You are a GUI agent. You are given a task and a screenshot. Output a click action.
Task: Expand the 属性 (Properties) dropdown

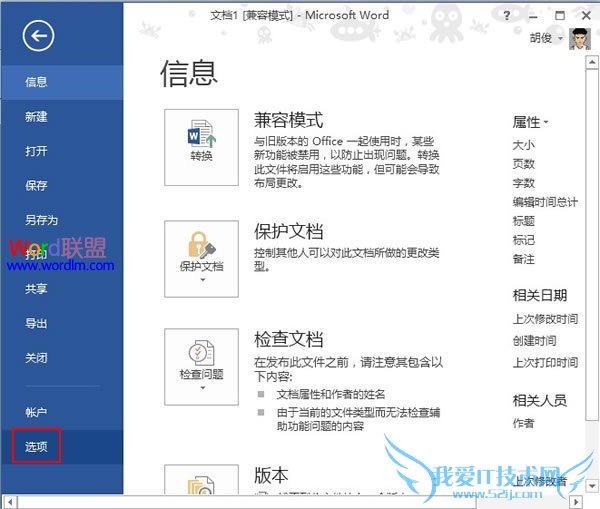(x=531, y=122)
